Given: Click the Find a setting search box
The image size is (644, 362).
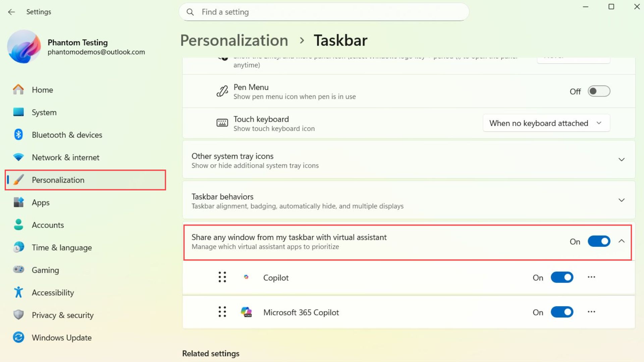Looking at the screenshot, I should 323,12.
